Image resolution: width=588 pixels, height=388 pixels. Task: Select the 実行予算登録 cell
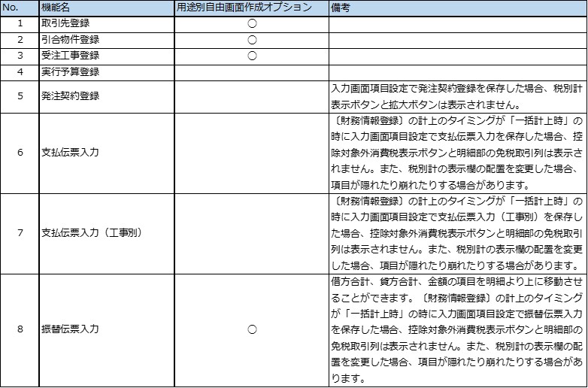70,72
